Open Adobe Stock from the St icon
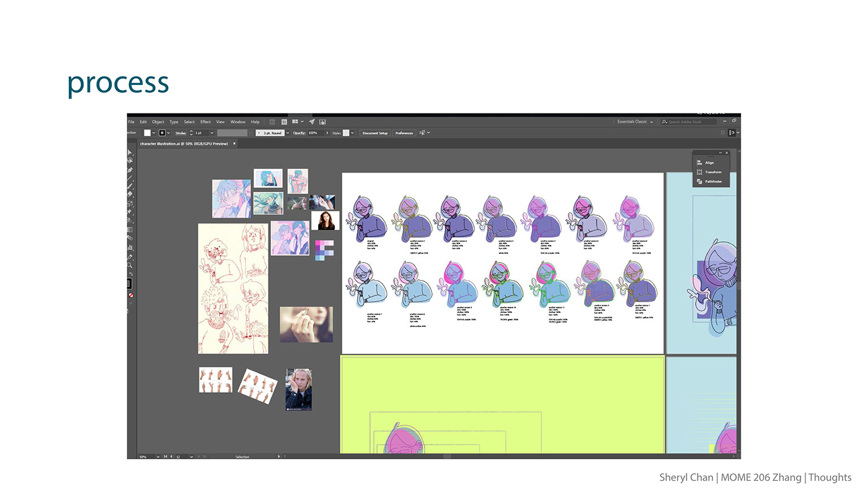Image resolution: width=868 pixels, height=489 pixels. point(285,122)
